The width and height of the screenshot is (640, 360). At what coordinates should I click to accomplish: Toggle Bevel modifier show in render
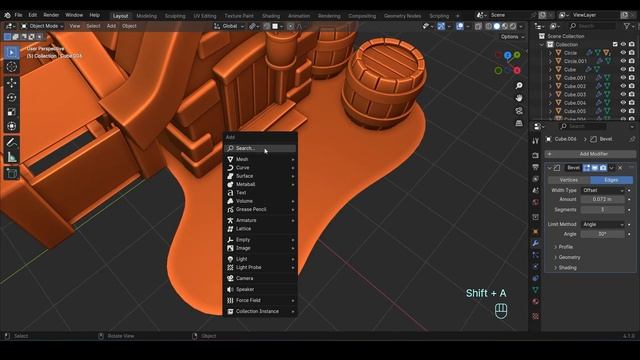click(603, 168)
